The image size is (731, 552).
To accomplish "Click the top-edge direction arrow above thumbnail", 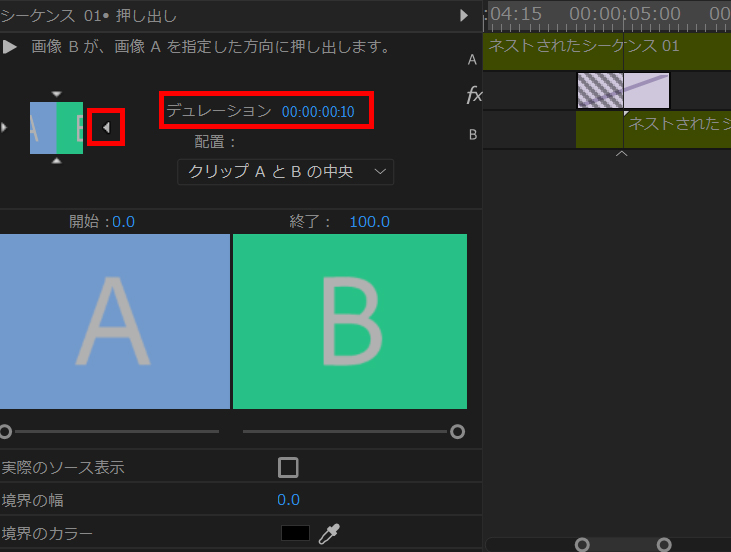I will point(57,94).
